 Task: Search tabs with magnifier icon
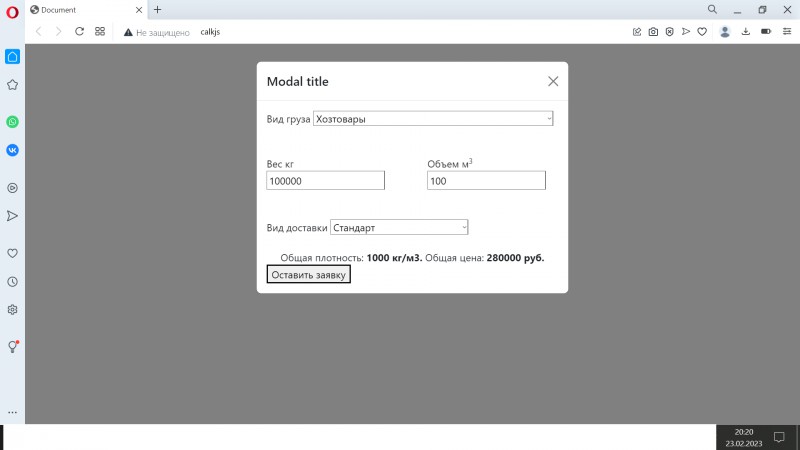coord(712,9)
